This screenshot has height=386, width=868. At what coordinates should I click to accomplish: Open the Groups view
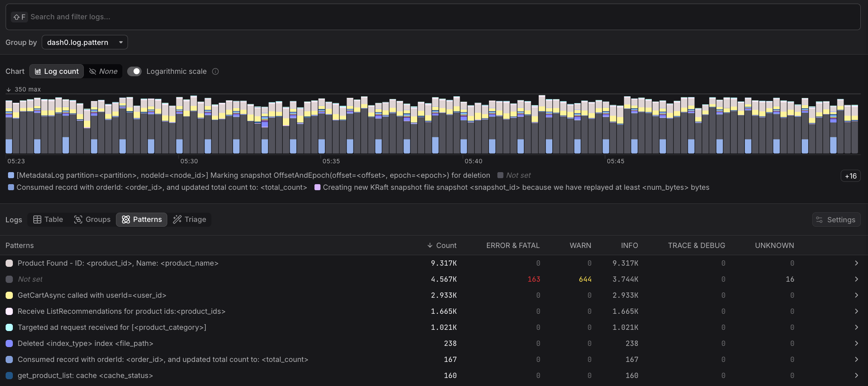click(93, 219)
